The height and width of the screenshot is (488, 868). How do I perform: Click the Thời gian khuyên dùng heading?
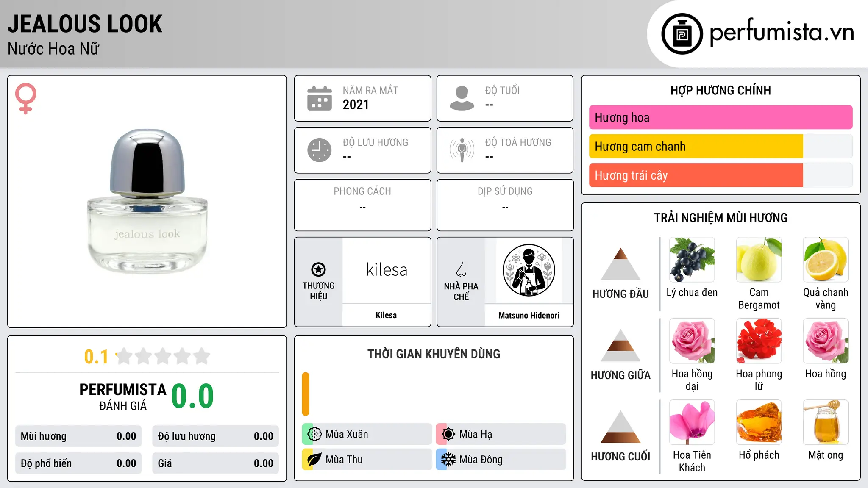click(x=434, y=354)
